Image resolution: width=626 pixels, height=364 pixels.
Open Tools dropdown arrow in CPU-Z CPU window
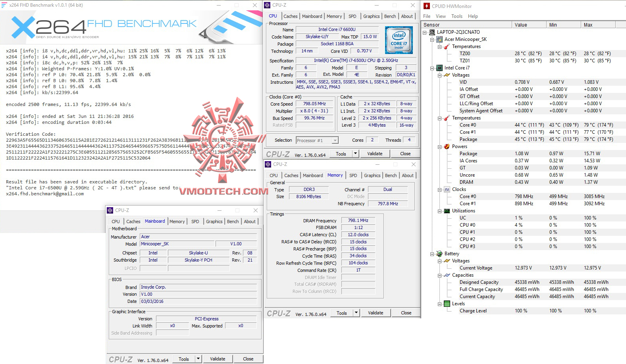pos(355,154)
